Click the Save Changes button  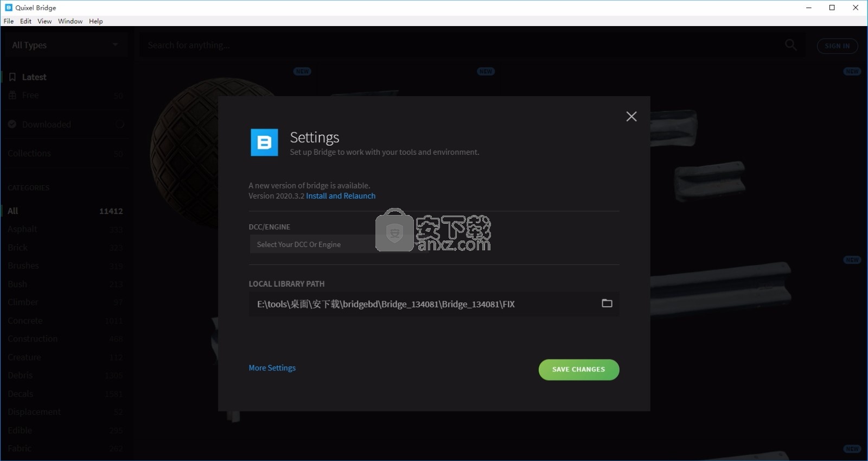[x=579, y=370]
